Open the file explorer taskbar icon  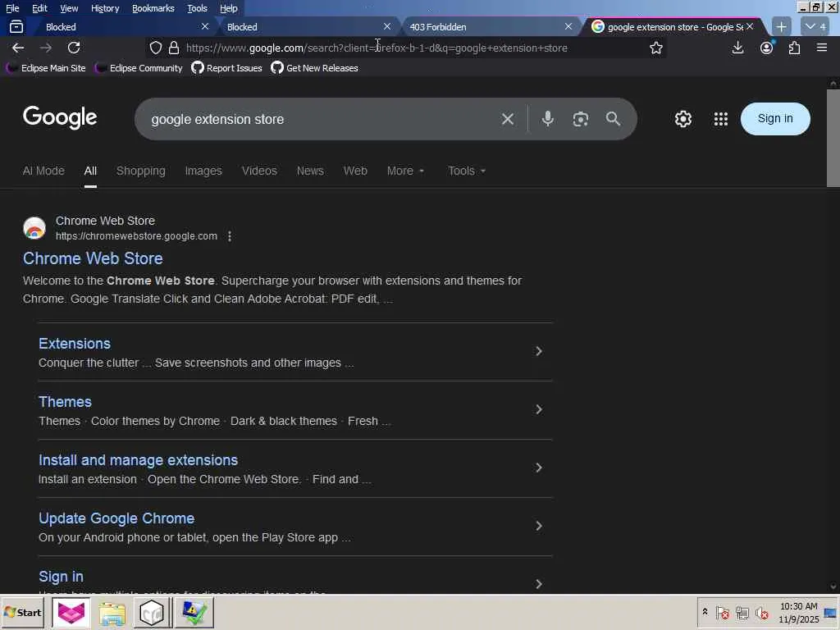[x=112, y=613]
